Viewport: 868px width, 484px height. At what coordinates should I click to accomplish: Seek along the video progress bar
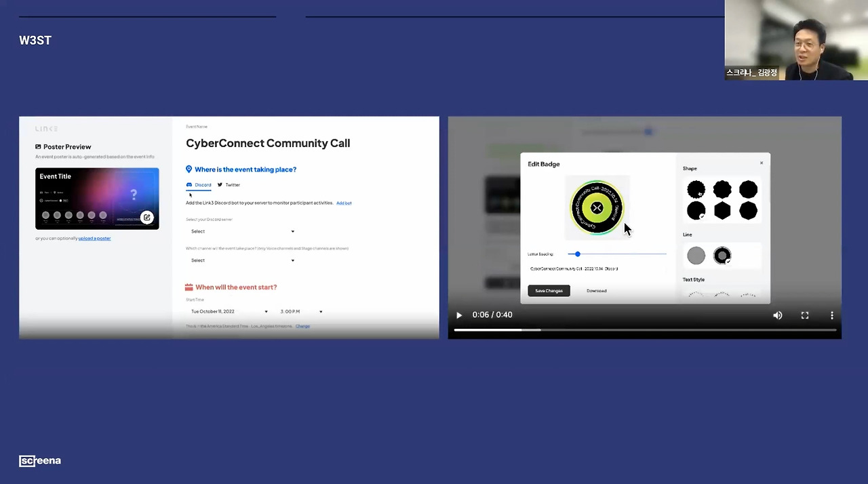point(645,329)
